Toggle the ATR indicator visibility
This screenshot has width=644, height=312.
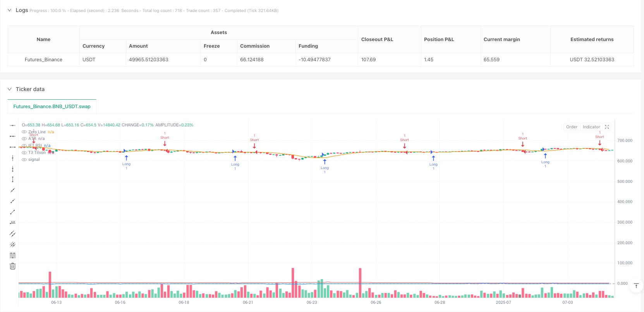pyautogui.click(x=24, y=138)
